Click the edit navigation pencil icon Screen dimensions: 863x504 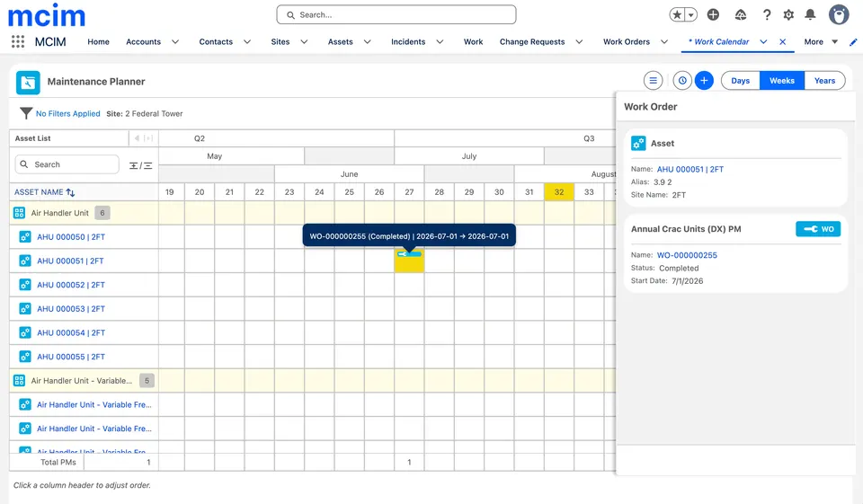click(x=853, y=42)
